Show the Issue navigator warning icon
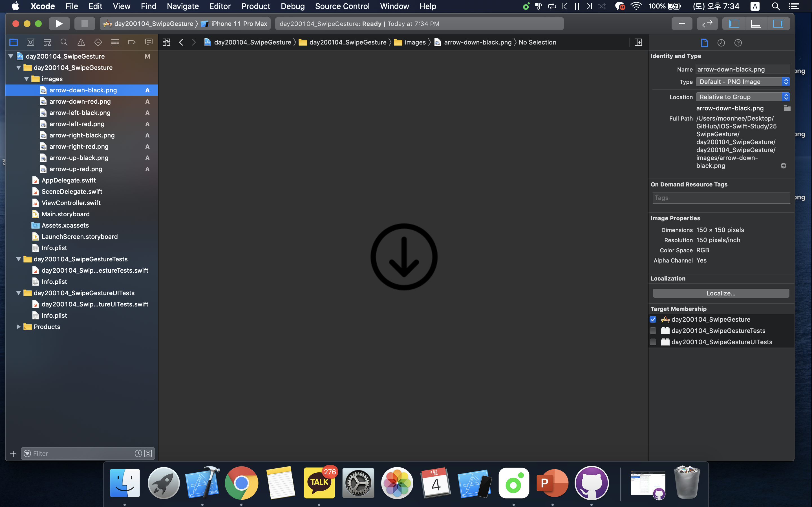The image size is (812, 507). coord(81,42)
